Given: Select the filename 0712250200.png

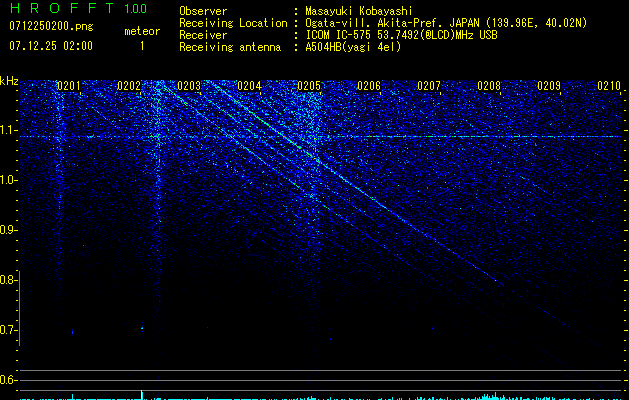Looking at the screenshot, I should [51, 27].
